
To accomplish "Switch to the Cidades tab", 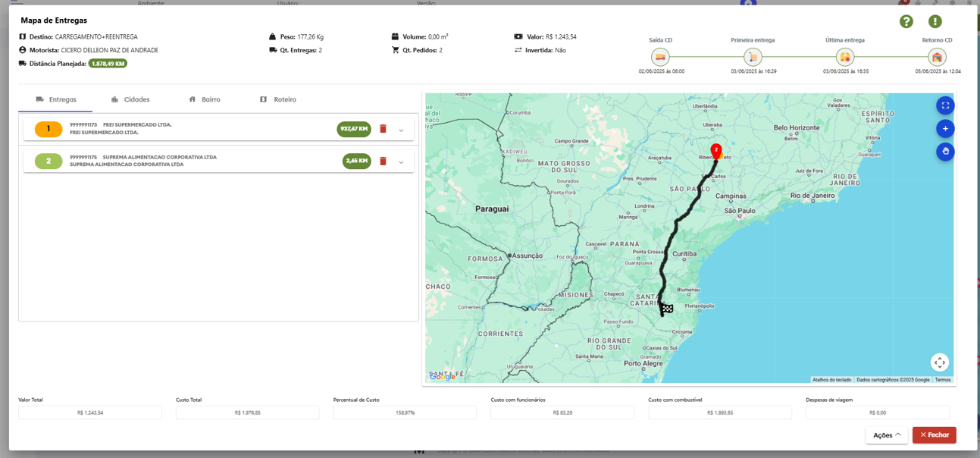I will (130, 99).
